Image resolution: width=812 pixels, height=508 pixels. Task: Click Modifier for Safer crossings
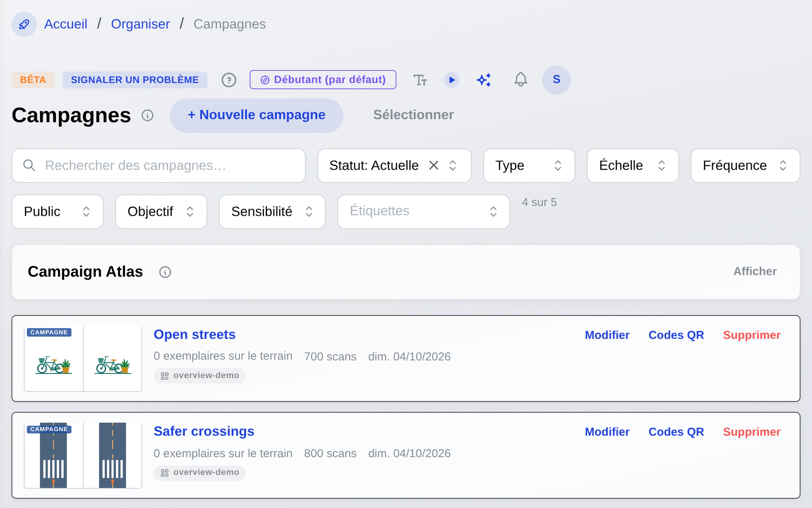point(607,432)
